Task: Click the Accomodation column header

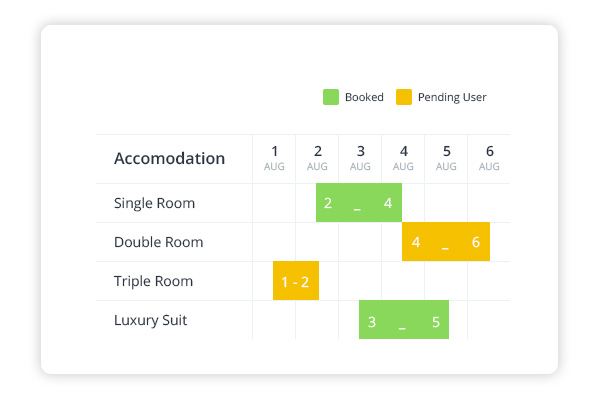Action: tap(169, 159)
